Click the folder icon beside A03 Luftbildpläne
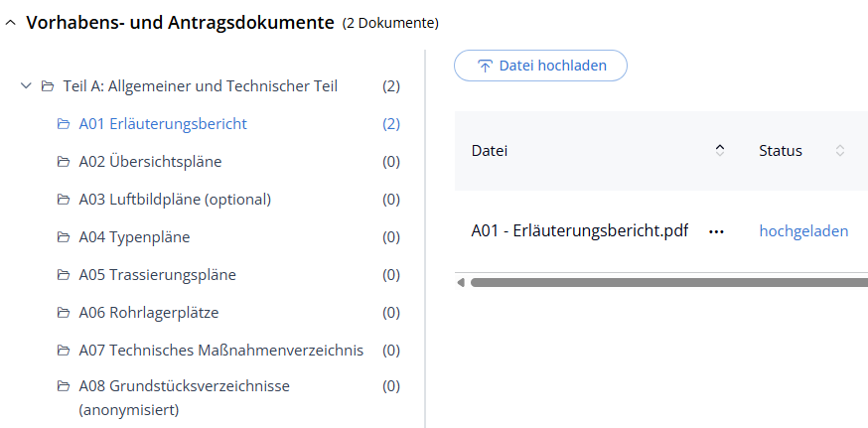Image resolution: width=868 pixels, height=428 pixels. (64, 200)
